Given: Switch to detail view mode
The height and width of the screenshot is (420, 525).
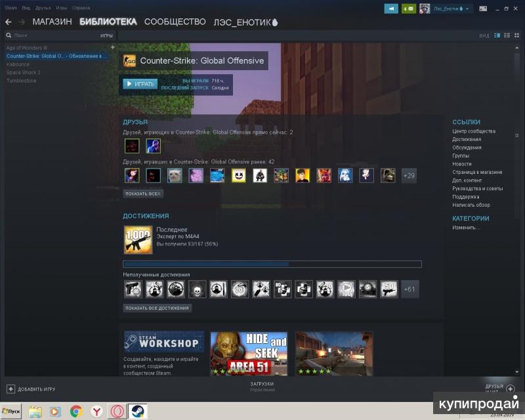Looking at the screenshot, I should tap(497, 35).
